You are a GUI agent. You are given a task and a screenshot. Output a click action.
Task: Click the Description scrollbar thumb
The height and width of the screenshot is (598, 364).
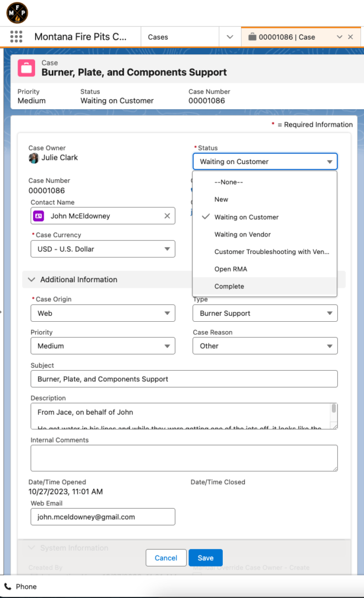click(x=334, y=408)
